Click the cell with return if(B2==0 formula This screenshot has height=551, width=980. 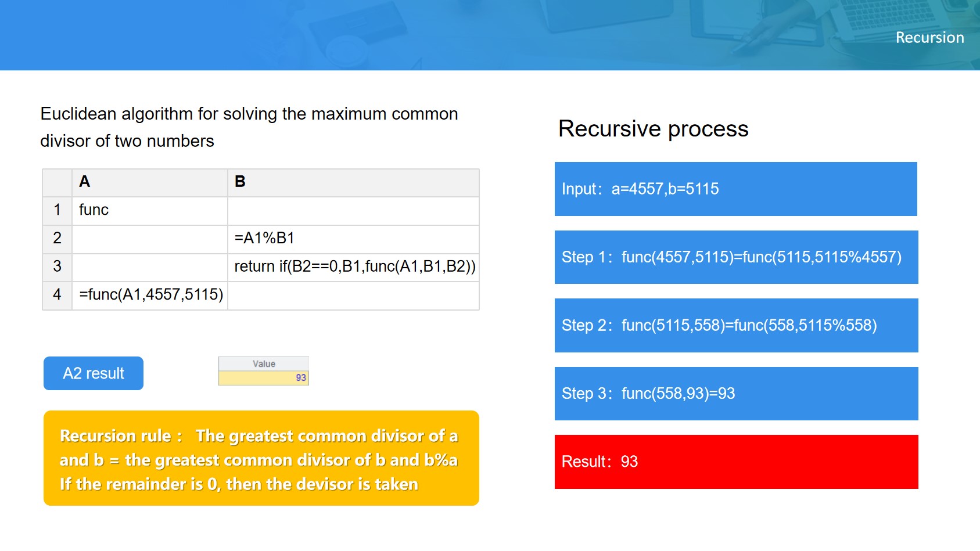(354, 267)
